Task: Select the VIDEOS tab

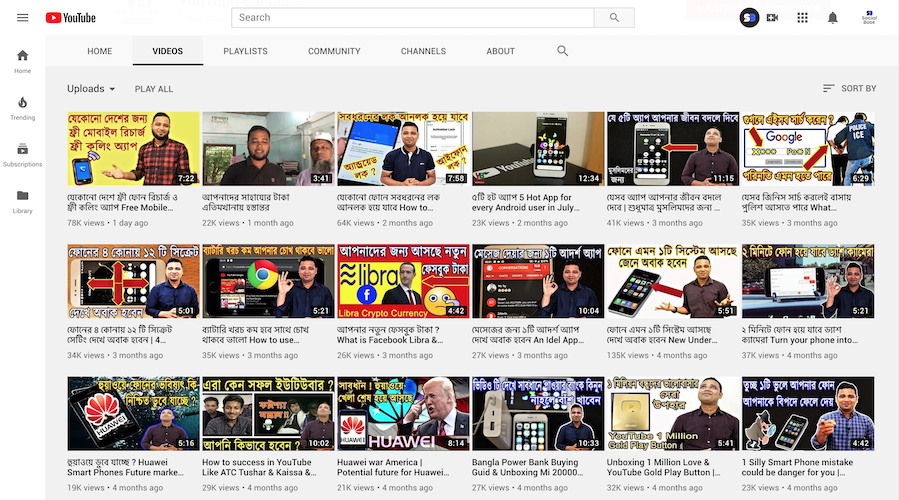Action: tap(167, 51)
